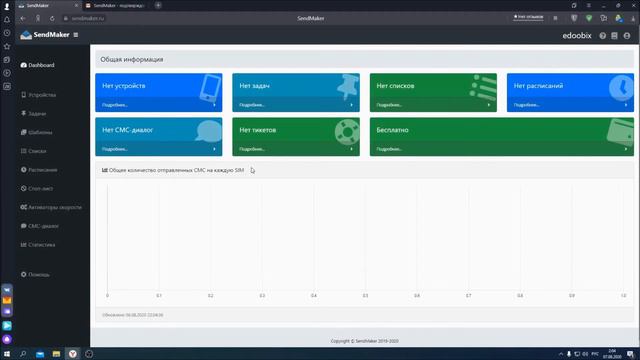Click arrow on Бесплатно card footer
The width and height of the screenshot is (640, 360).
pyautogui.click(x=626, y=149)
